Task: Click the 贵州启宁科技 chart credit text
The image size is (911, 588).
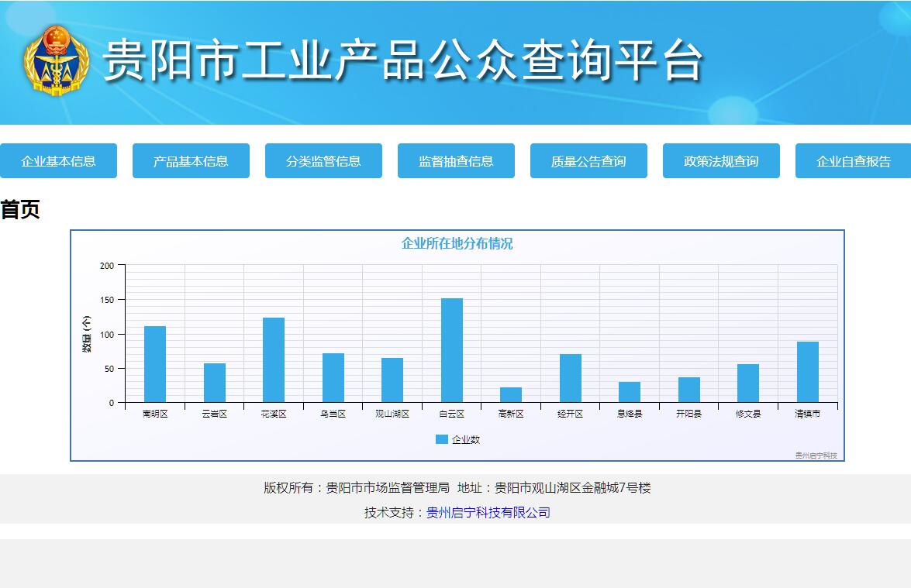Action: pos(816,456)
